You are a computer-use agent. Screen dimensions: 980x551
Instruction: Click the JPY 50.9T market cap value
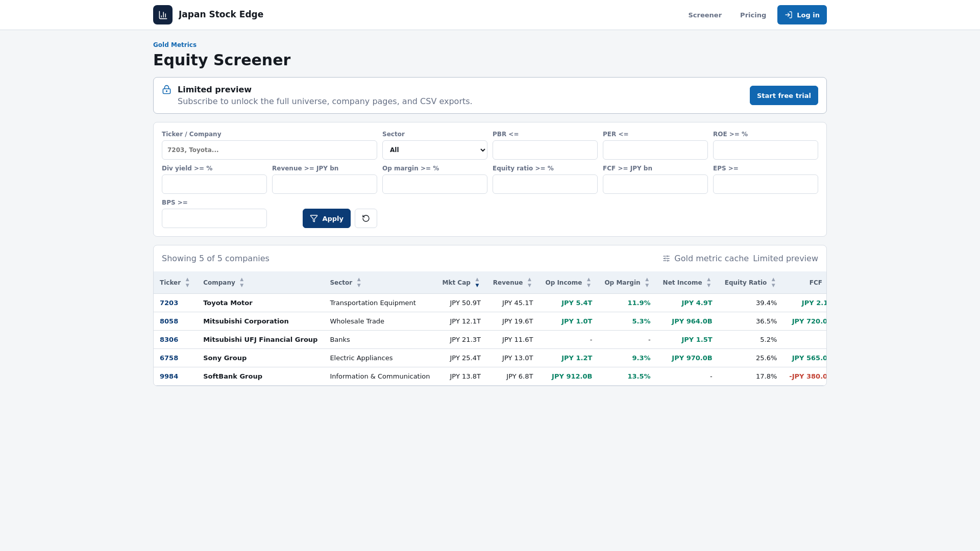click(x=465, y=303)
